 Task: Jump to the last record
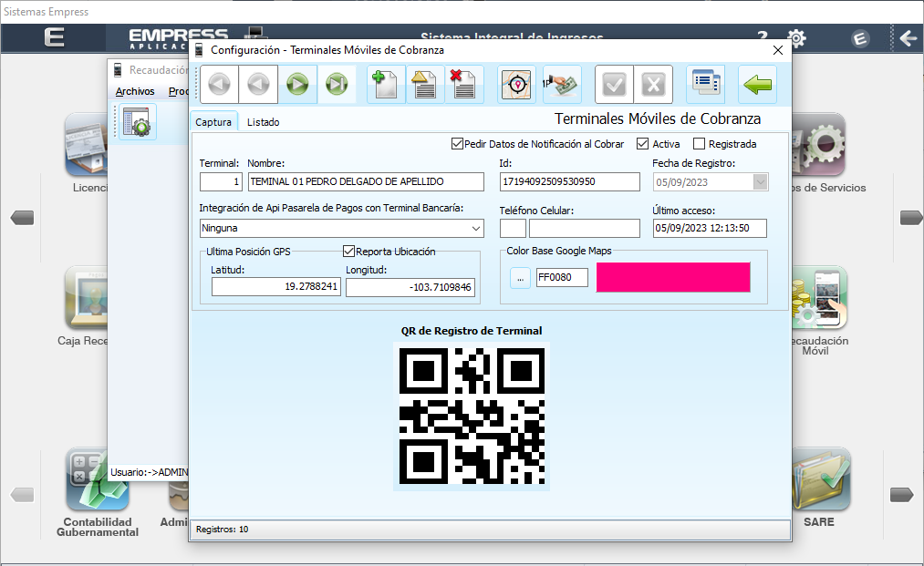(x=337, y=83)
